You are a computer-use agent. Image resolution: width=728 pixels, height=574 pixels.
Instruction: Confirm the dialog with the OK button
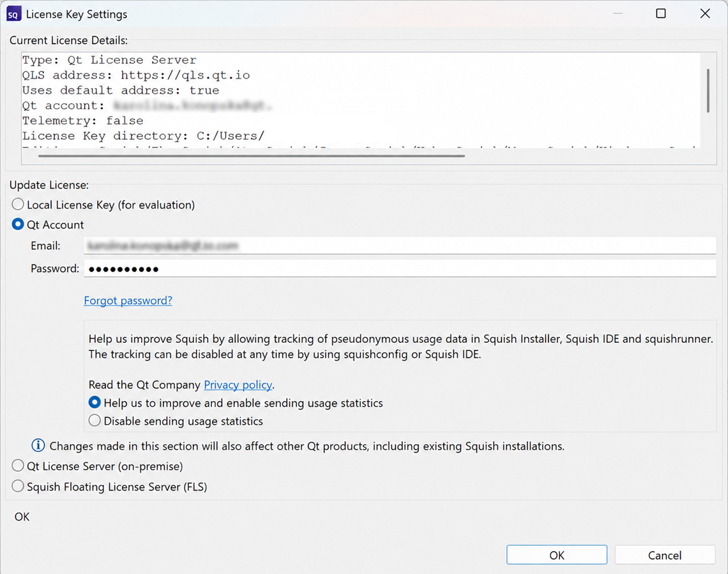[557, 555]
